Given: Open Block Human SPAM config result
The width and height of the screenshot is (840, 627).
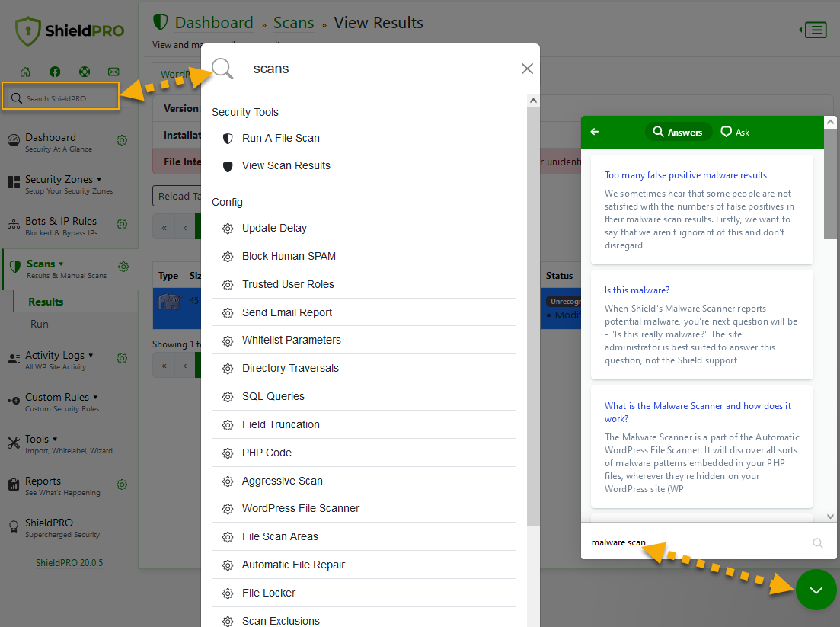Looking at the screenshot, I should (364, 256).
